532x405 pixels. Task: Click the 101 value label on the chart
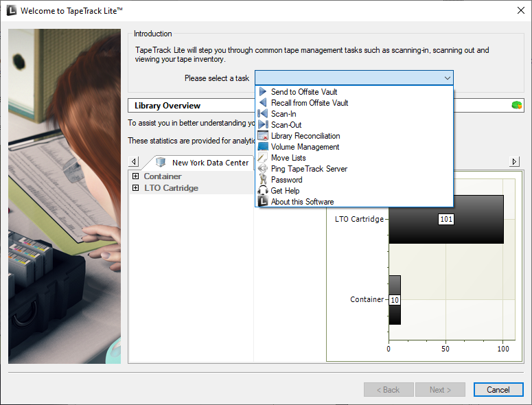[446, 219]
